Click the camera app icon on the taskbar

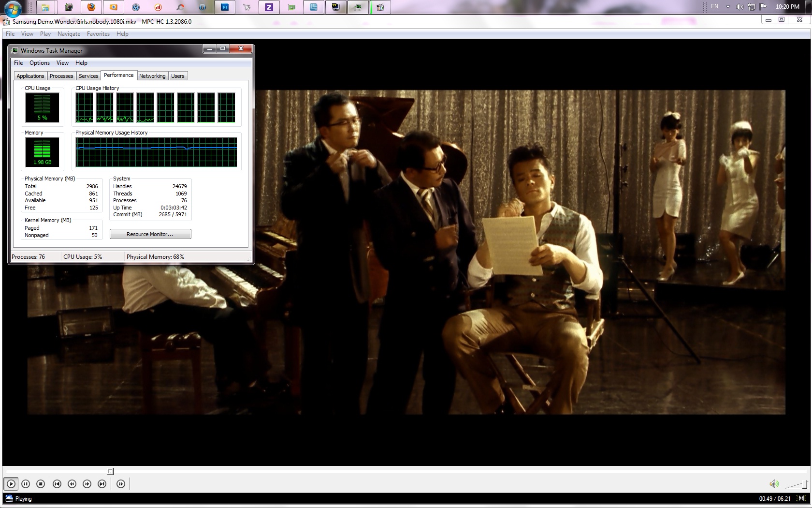pyautogui.click(x=69, y=7)
